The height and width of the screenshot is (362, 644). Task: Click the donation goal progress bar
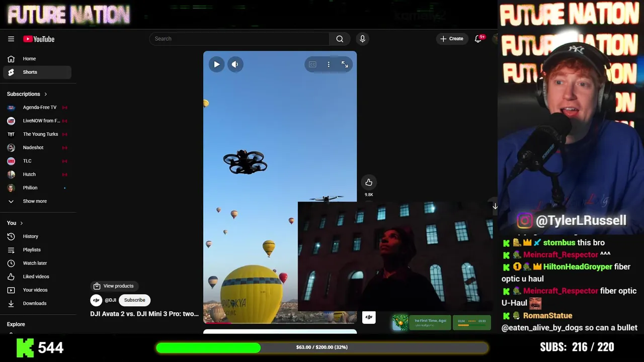tap(322, 347)
